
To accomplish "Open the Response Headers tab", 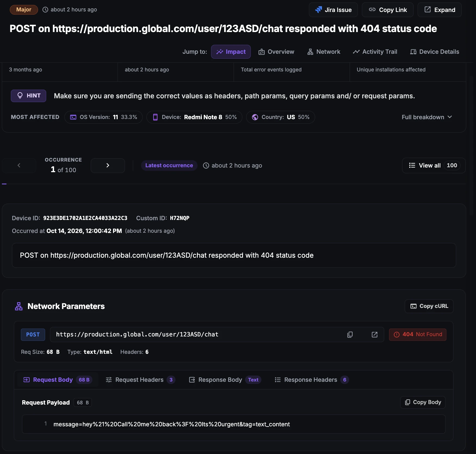I will point(312,380).
